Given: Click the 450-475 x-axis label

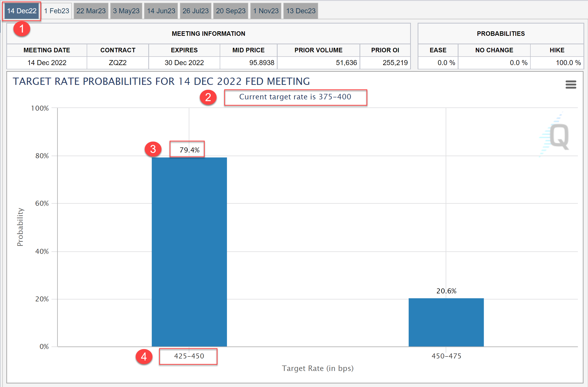Looking at the screenshot, I should 446,356.
